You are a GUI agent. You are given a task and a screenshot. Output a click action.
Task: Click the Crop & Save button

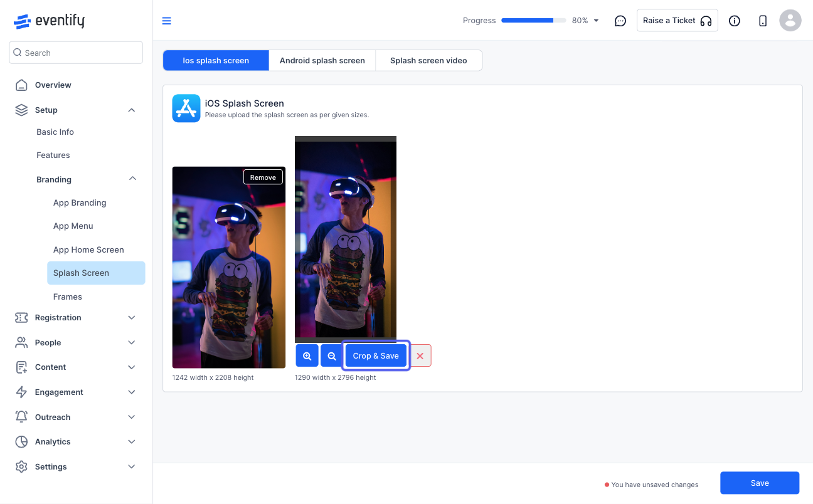tap(376, 356)
